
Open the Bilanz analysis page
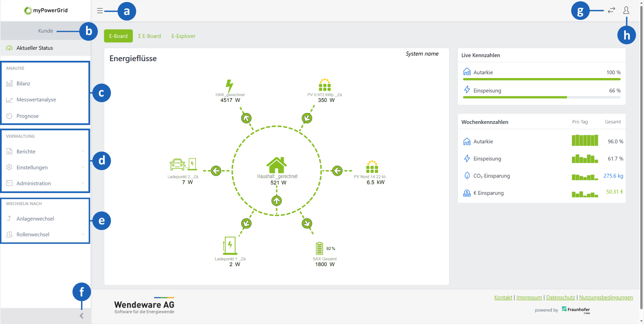tap(23, 83)
